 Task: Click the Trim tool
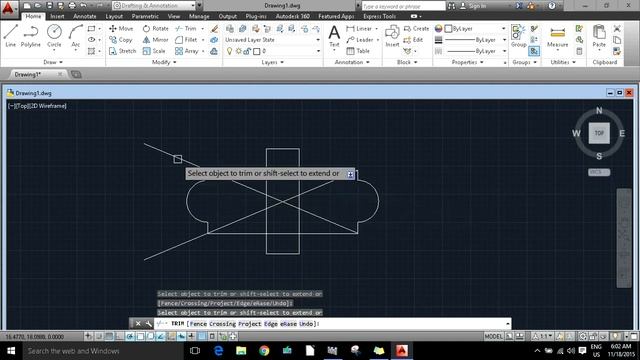tap(186, 29)
